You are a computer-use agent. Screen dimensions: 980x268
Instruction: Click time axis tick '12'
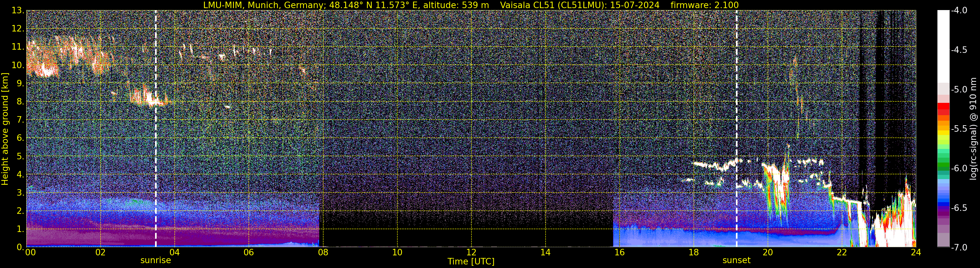(471, 253)
